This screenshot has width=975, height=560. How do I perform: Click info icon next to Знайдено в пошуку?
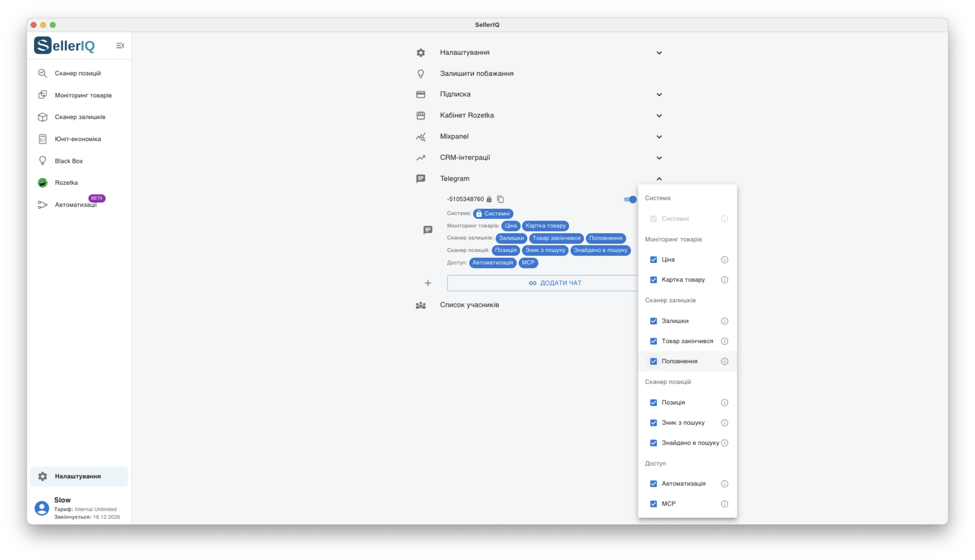(x=724, y=443)
